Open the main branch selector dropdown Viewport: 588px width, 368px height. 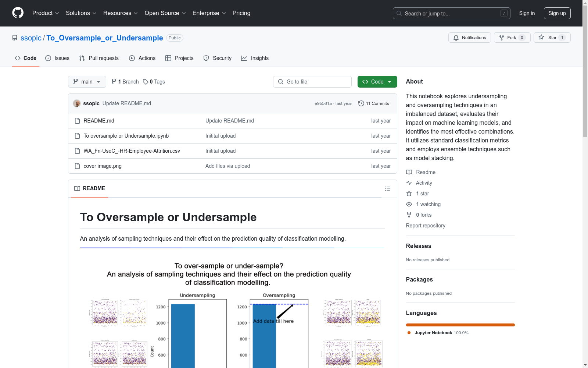pyautogui.click(x=87, y=82)
